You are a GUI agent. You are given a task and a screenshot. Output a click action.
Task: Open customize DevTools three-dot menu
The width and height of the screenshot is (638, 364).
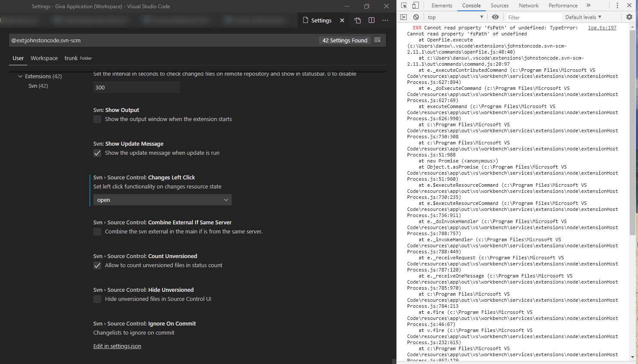(617, 5)
